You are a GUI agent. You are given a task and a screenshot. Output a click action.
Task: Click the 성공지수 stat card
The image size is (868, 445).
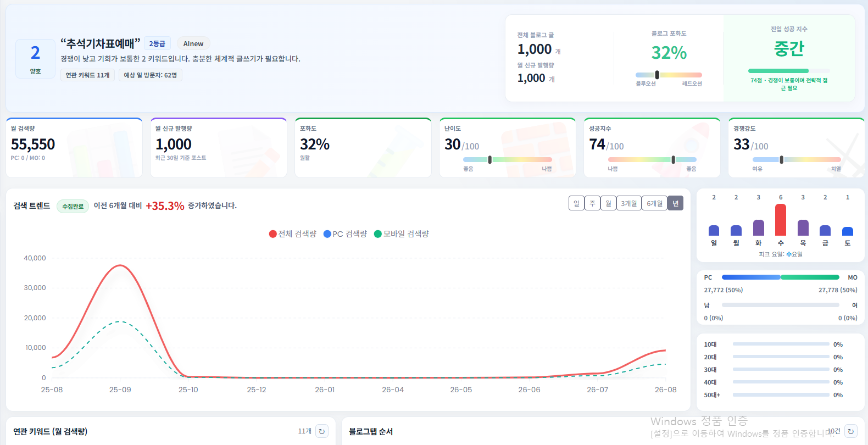[x=652, y=148]
